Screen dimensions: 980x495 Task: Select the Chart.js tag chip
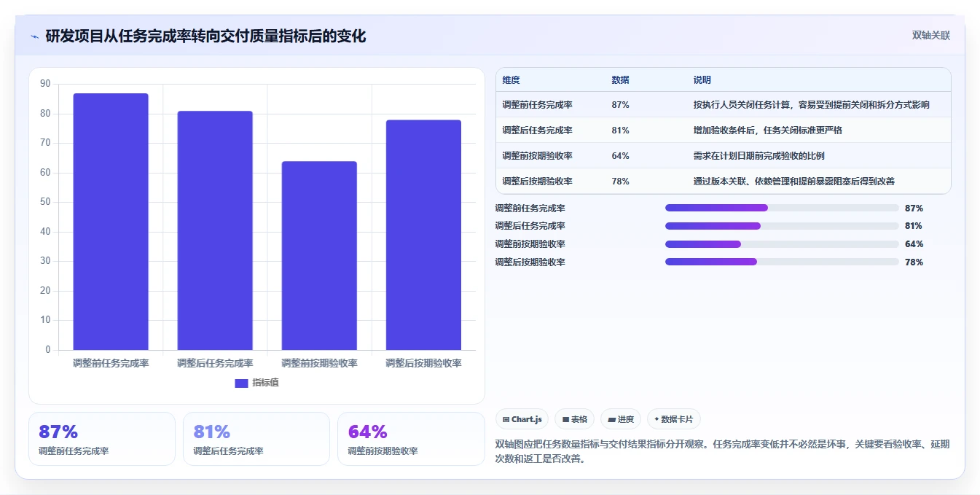point(522,419)
